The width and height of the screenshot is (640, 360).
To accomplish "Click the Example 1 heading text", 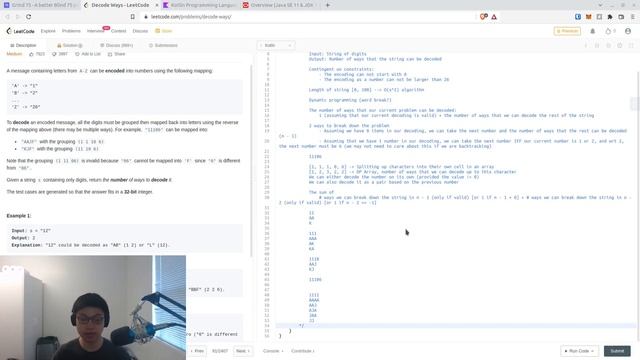I will point(19,216).
